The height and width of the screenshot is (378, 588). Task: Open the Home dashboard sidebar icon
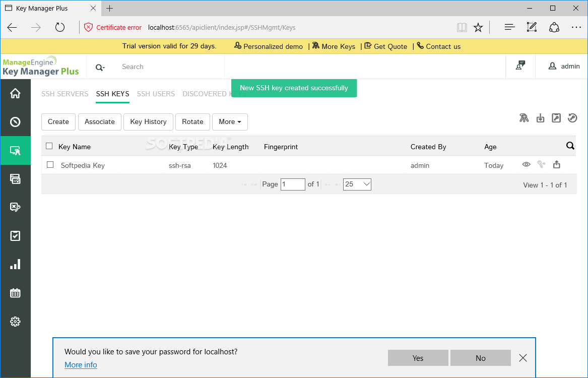(15, 93)
